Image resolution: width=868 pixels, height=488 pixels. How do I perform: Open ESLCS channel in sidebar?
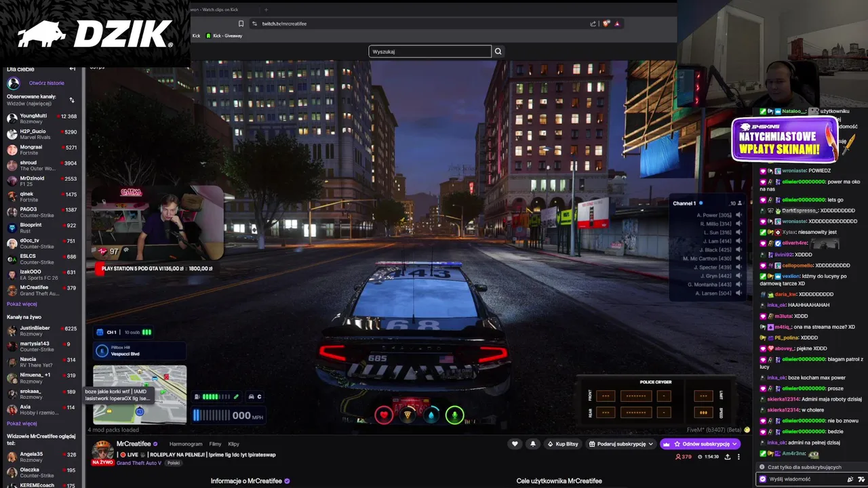tap(42, 259)
